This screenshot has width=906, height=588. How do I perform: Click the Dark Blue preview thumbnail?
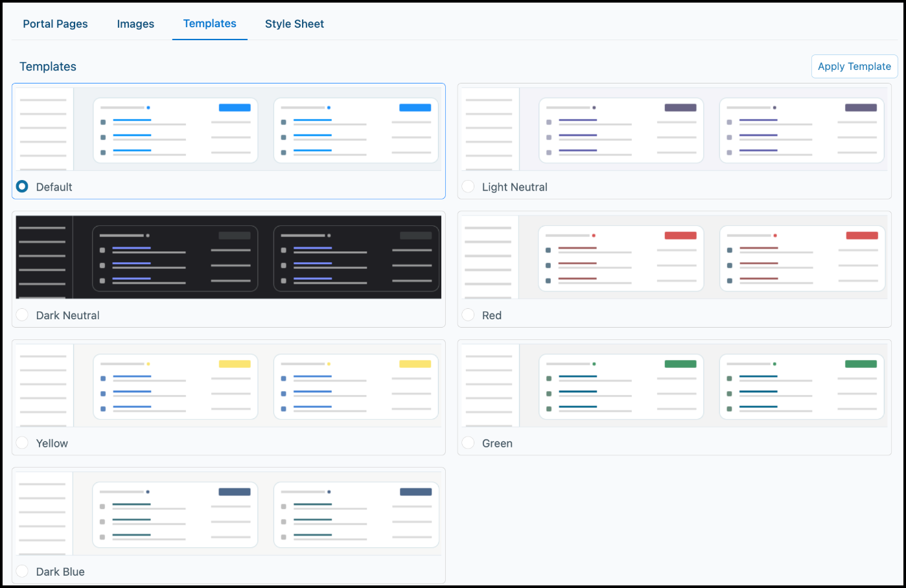[228, 514]
